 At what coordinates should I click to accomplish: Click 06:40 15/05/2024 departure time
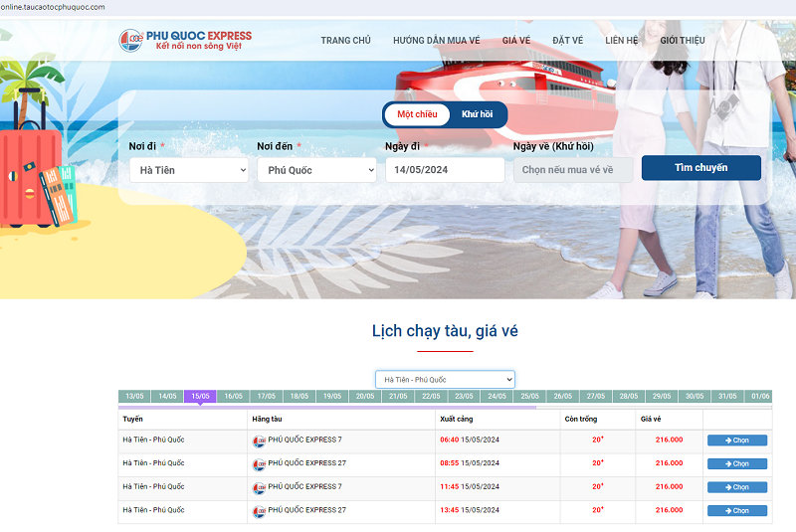click(x=470, y=440)
